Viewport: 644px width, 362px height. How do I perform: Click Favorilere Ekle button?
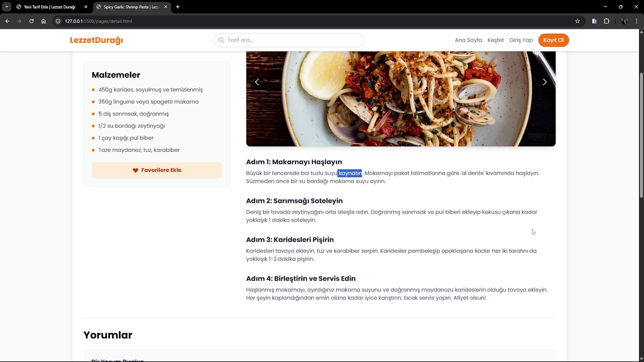(x=156, y=170)
